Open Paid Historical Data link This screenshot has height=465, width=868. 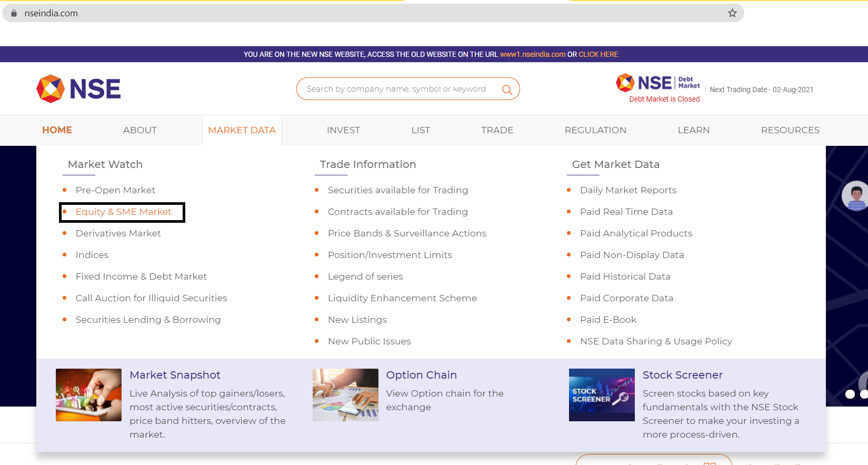pyautogui.click(x=625, y=276)
